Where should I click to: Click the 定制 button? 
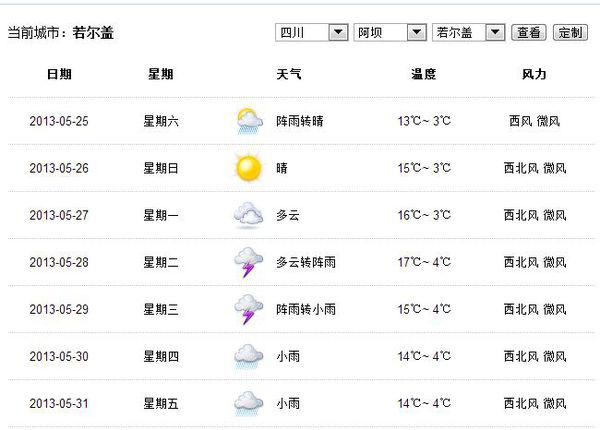(570, 33)
